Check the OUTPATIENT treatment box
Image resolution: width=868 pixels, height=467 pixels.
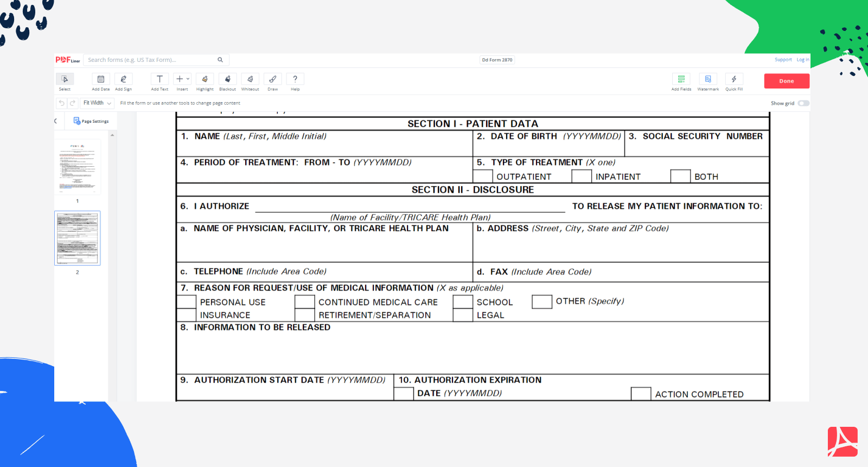coord(483,176)
